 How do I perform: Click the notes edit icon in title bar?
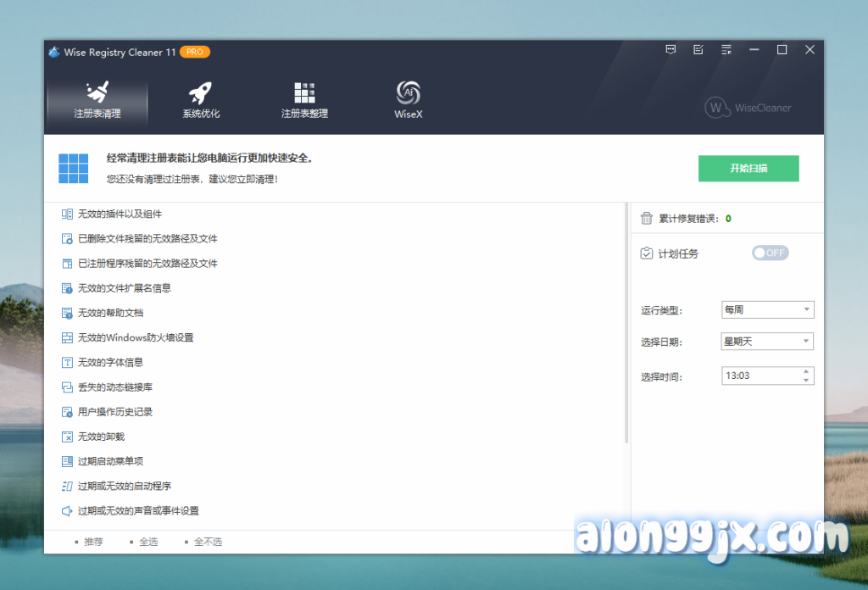pos(698,50)
